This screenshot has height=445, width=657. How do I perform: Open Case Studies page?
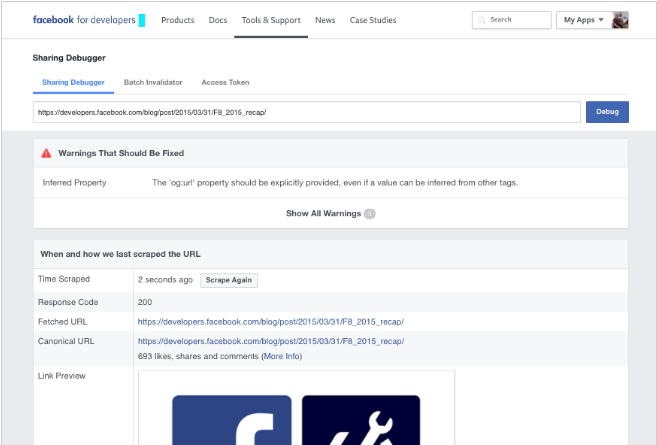373,20
